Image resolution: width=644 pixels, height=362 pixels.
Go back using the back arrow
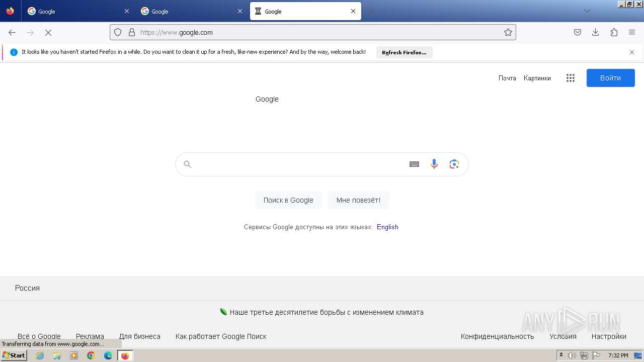tap(12, 32)
